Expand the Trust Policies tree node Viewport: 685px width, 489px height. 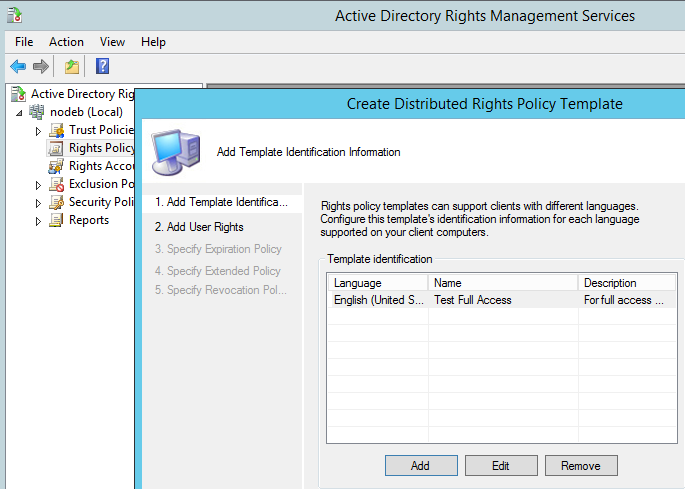coord(38,131)
